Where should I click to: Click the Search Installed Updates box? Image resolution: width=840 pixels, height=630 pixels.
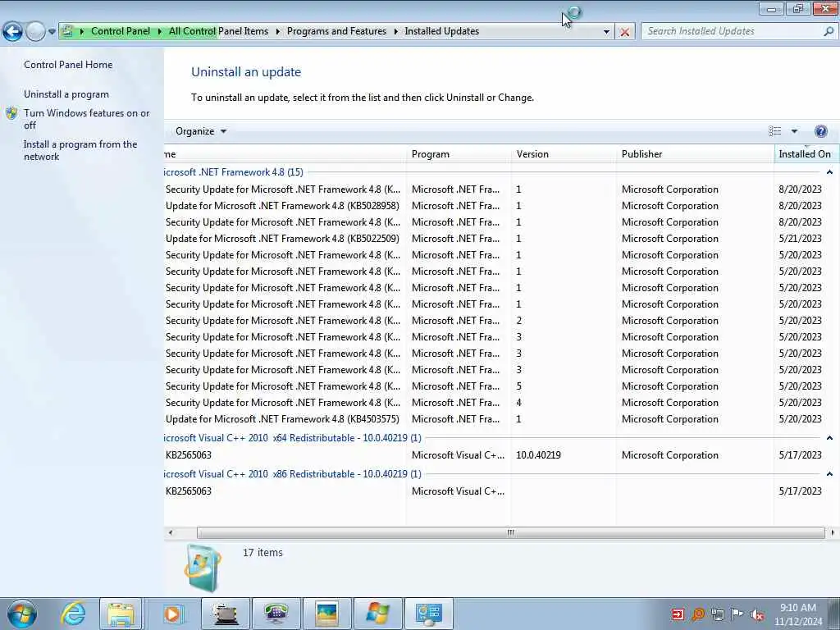point(731,31)
